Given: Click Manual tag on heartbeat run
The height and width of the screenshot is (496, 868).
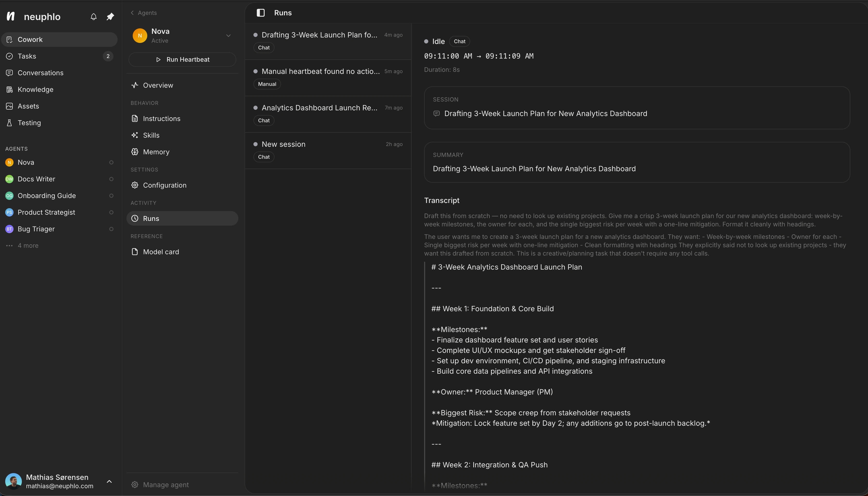Looking at the screenshot, I should 267,84.
